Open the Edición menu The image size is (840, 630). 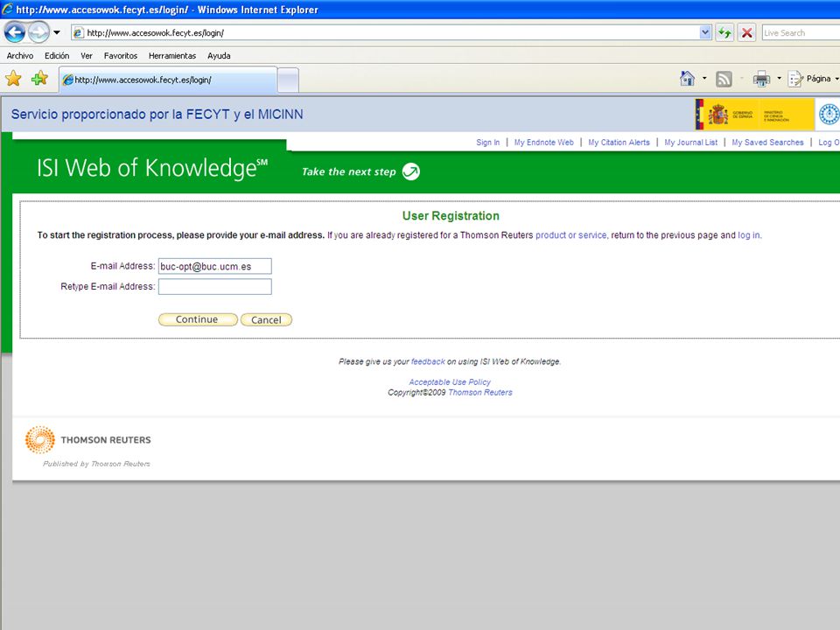(57, 56)
